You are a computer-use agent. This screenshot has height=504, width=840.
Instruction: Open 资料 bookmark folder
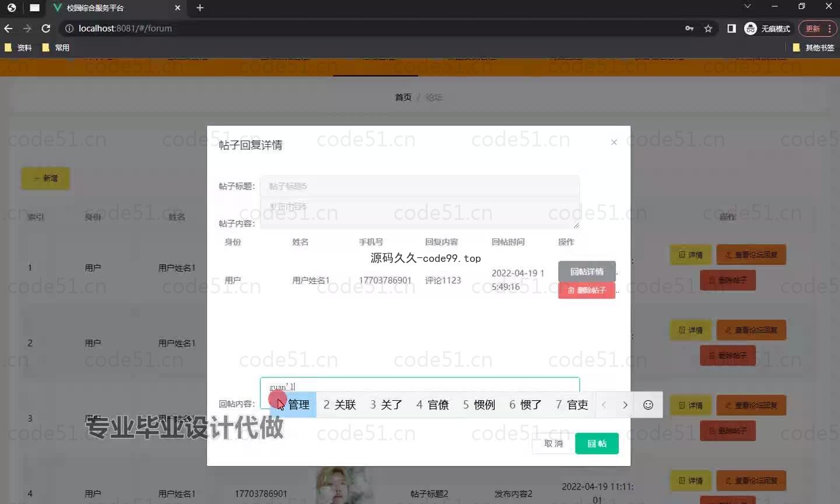(x=18, y=48)
